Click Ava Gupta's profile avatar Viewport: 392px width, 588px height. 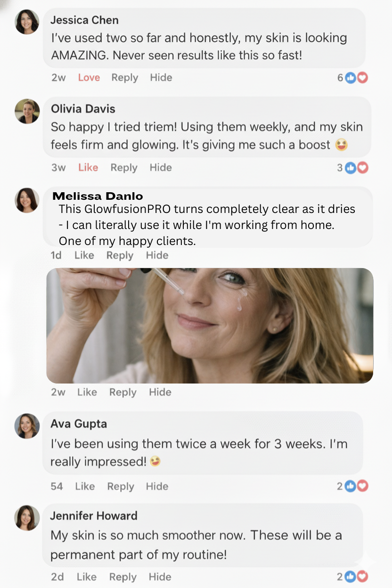[27, 426]
